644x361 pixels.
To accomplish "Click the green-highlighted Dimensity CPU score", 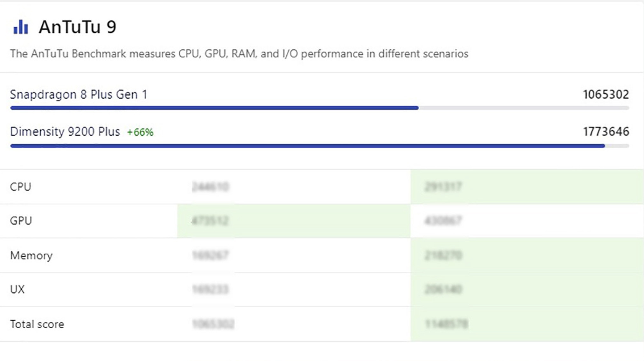I will click(443, 187).
